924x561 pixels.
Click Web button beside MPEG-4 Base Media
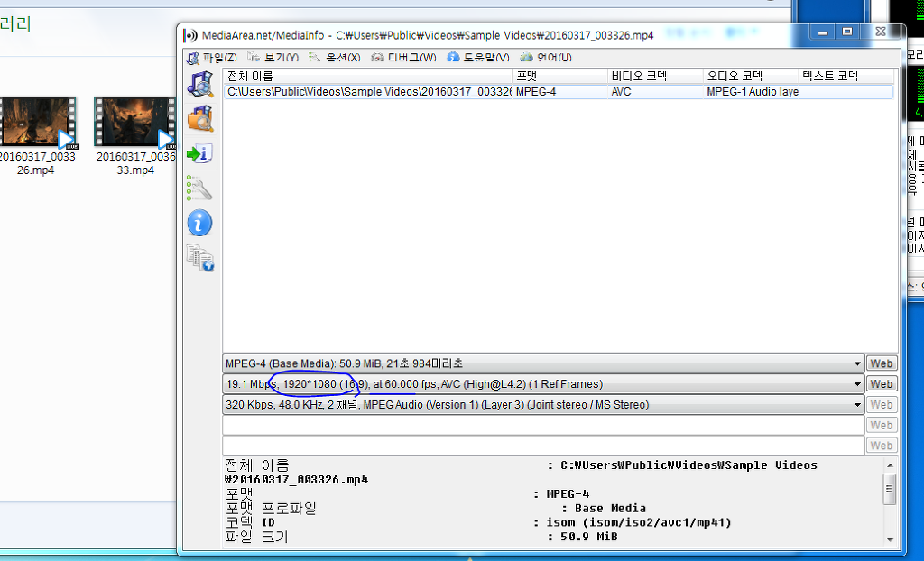882,363
